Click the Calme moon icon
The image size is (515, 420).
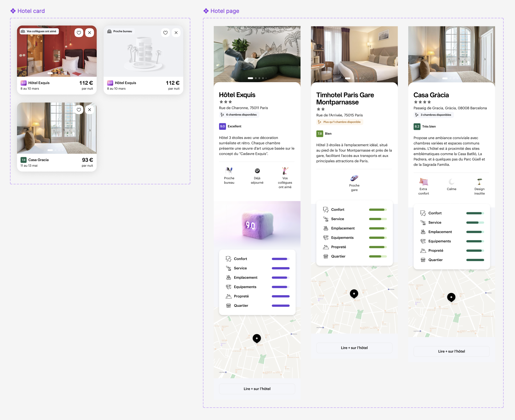[452, 182]
